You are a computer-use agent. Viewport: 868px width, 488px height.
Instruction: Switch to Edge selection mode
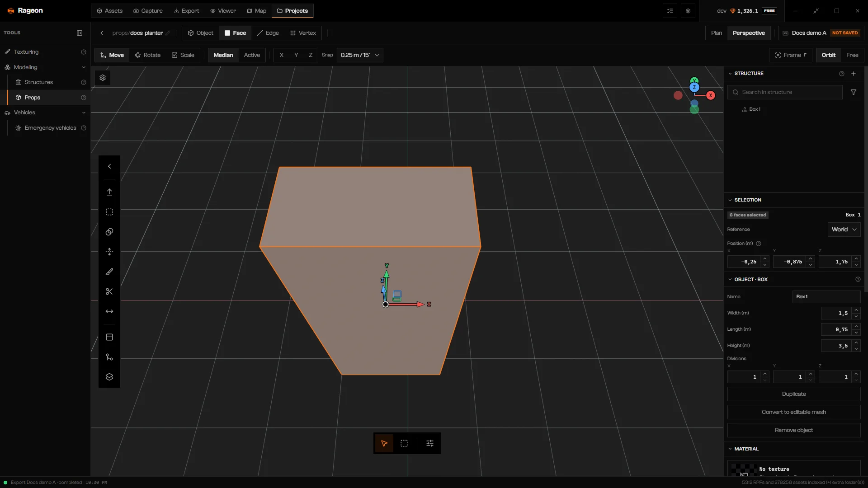click(268, 33)
